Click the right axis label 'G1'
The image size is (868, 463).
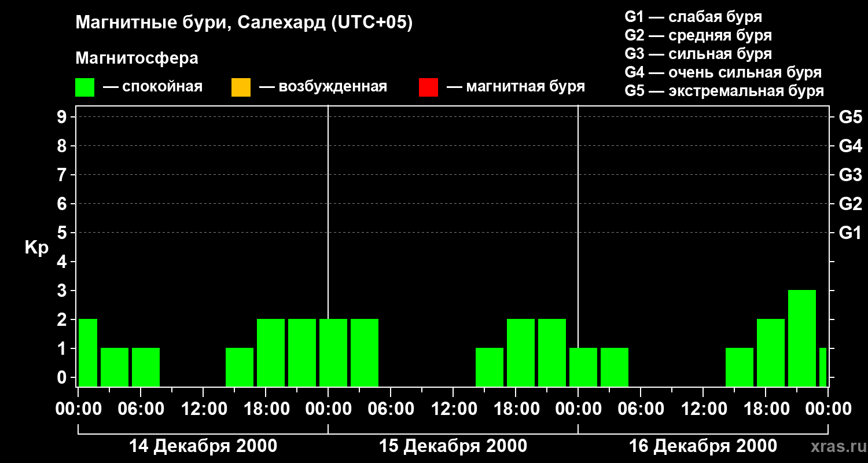(850, 233)
